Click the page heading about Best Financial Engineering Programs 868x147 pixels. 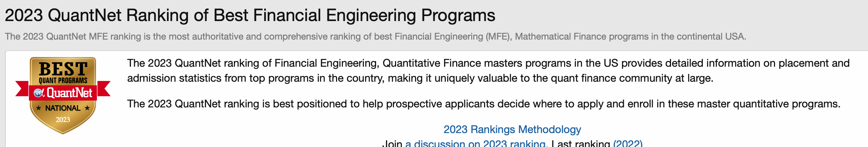250,15
